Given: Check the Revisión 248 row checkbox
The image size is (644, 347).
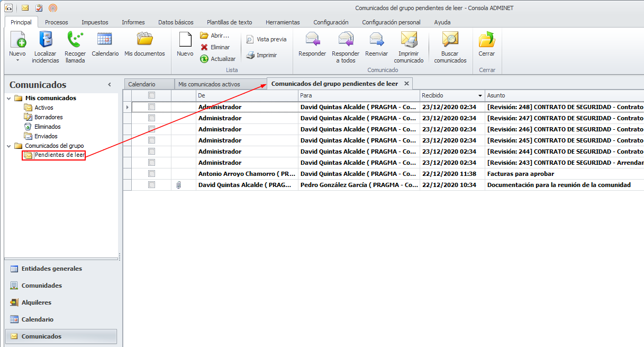Looking at the screenshot, I should tap(151, 107).
